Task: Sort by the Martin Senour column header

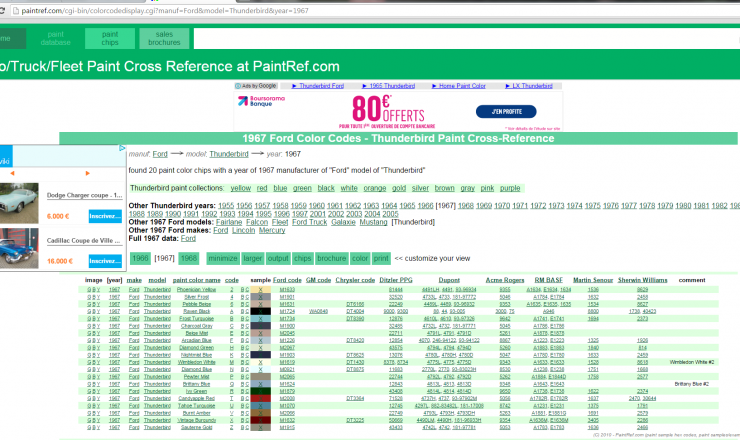Action: pyautogui.click(x=593, y=280)
